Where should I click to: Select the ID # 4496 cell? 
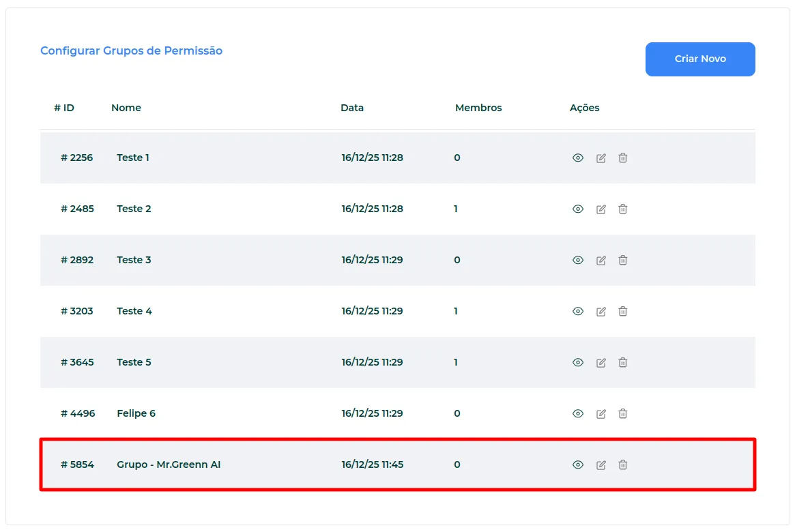pos(78,413)
